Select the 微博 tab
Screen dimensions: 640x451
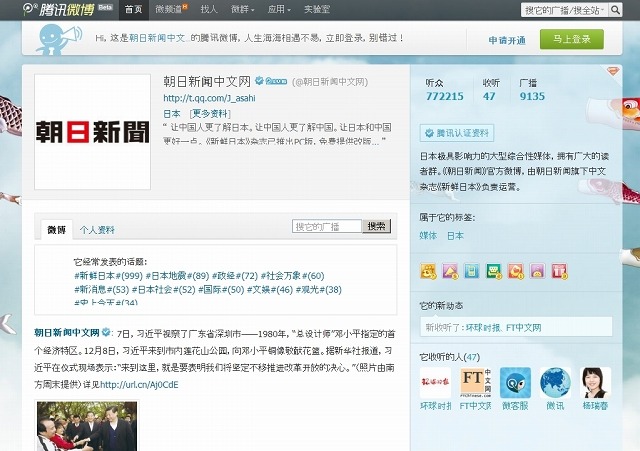pyautogui.click(x=56, y=230)
